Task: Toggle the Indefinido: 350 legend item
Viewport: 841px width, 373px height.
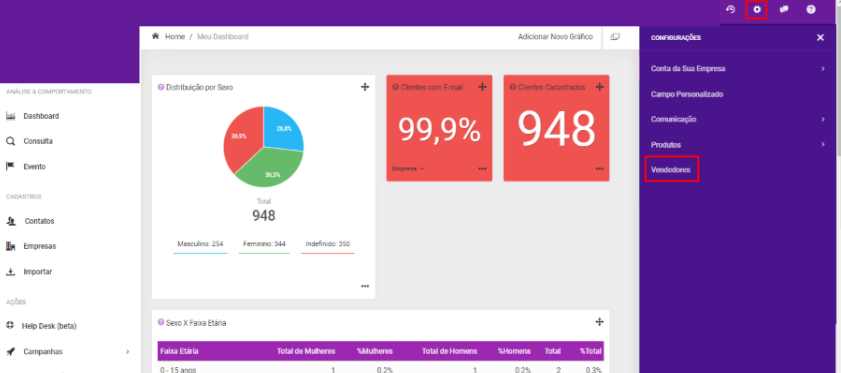Action: [x=328, y=244]
